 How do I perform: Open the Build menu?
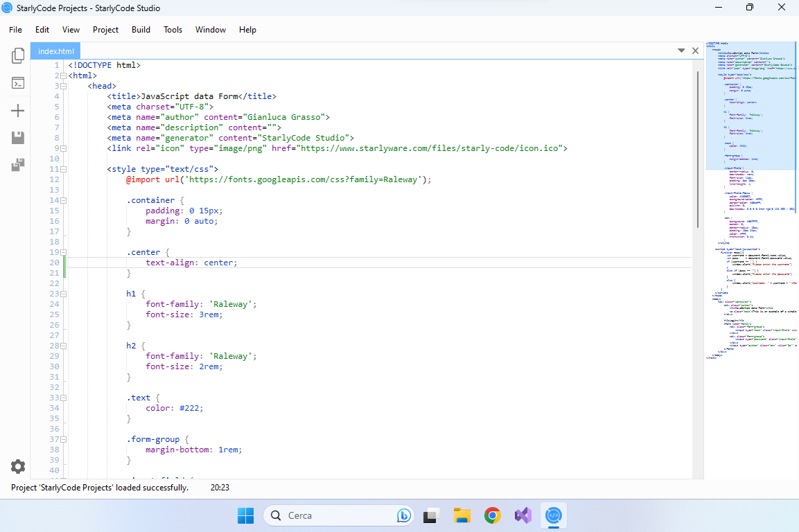141,30
